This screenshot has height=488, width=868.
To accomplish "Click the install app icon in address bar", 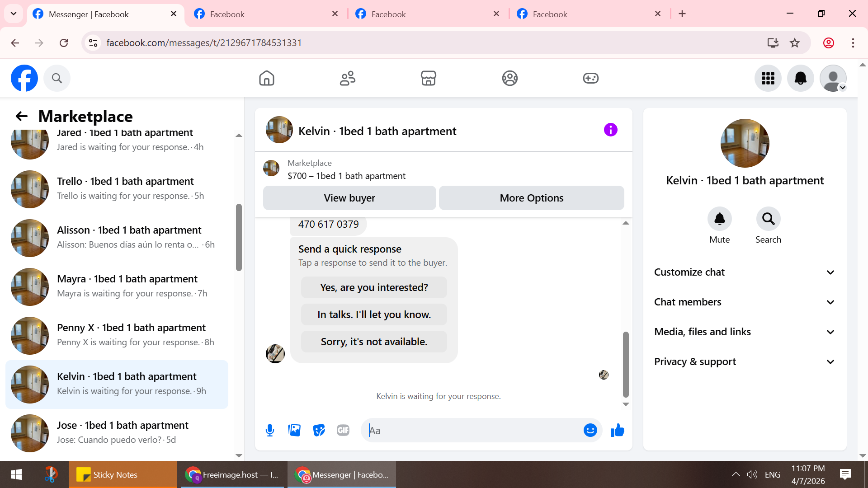I will click(773, 43).
